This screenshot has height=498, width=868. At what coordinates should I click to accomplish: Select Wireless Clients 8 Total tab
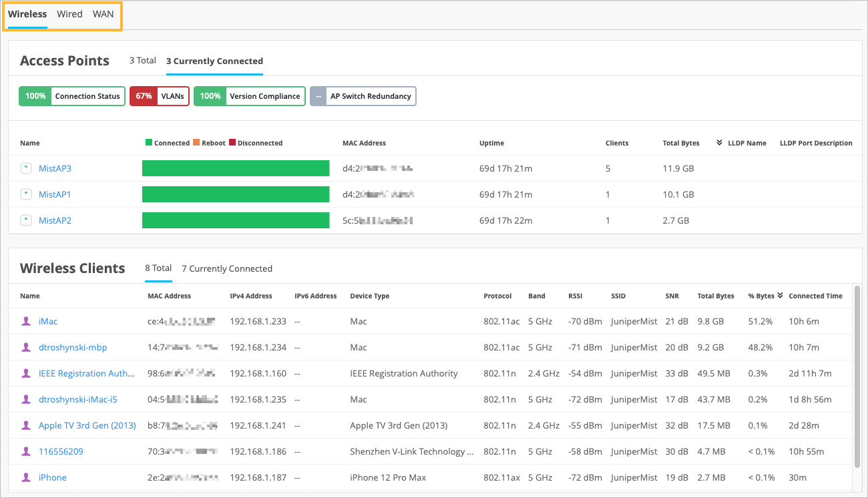pyautogui.click(x=158, y=268)
